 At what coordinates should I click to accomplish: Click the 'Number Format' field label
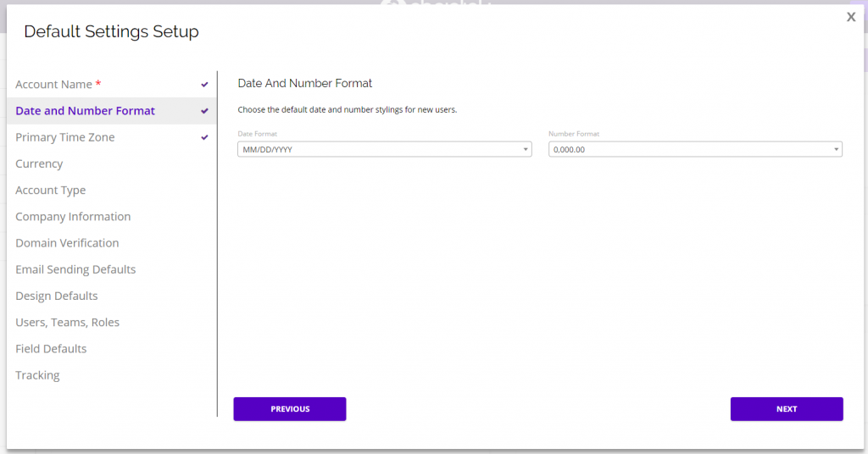click(x=574, y=134)
